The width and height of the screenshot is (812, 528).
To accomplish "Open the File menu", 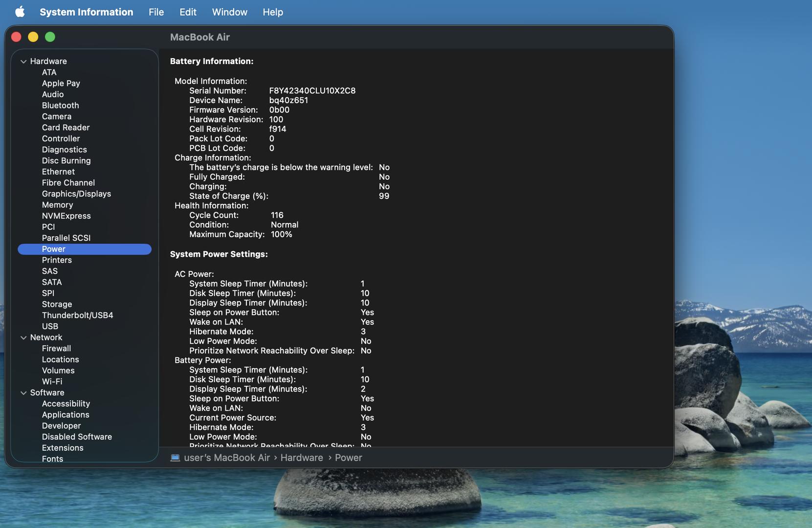I will click(x=156, y=12).
